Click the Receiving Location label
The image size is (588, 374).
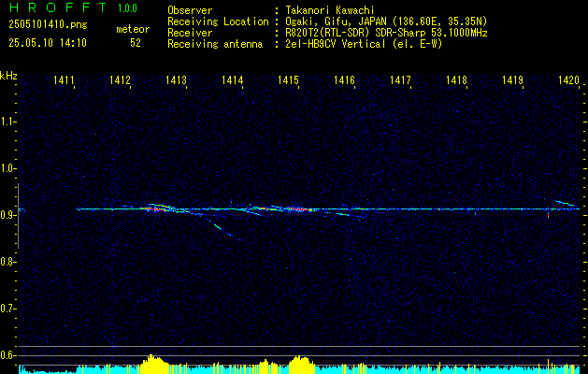click(x=218, y=22)
